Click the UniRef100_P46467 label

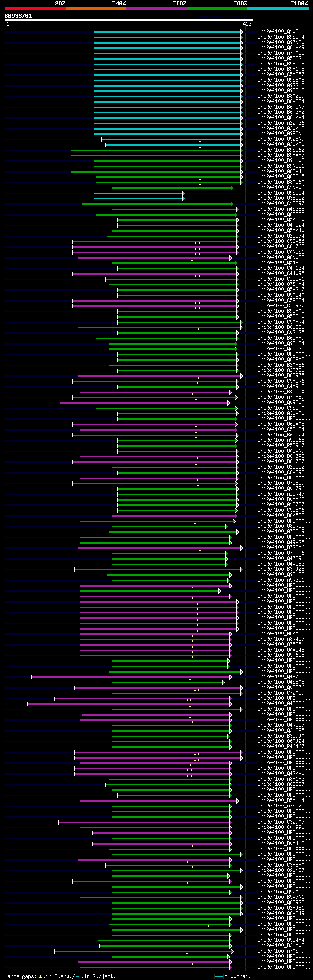click(x=281, y=746)
